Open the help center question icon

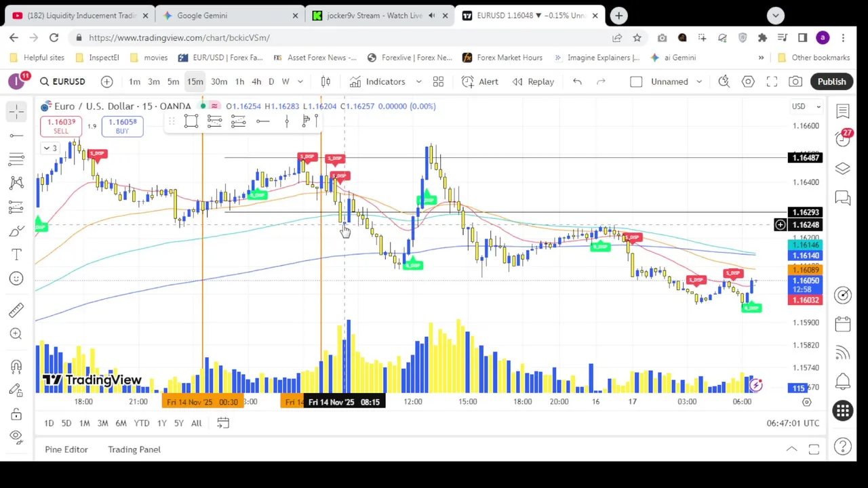[843, 446]
